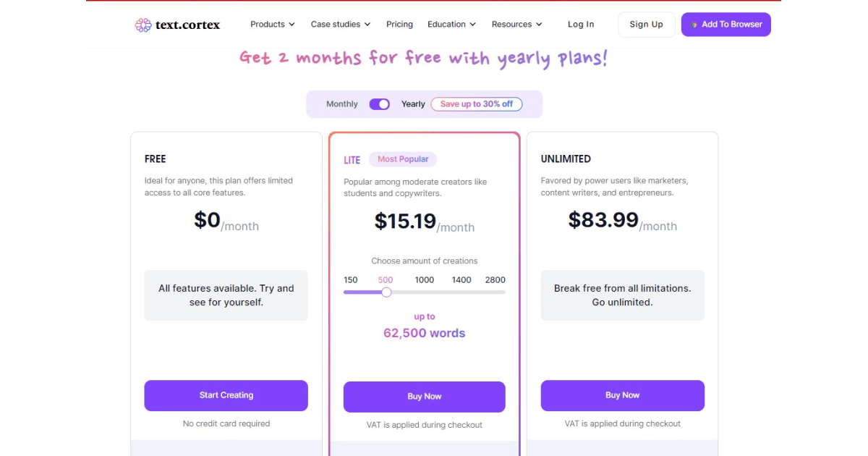Select 1000 on the creations scale
Image resolution: width=868 pixels, height=456 pixels.
click(424, 279)
